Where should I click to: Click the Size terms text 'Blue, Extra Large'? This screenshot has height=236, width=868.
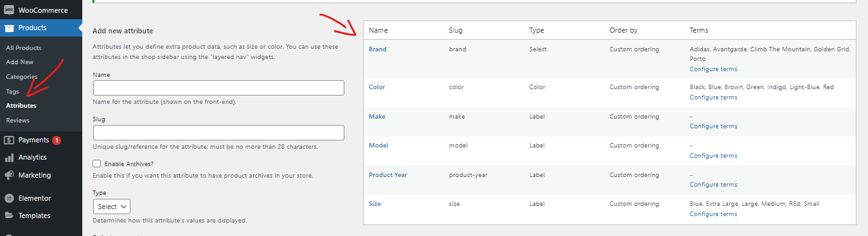coord(754,204)
